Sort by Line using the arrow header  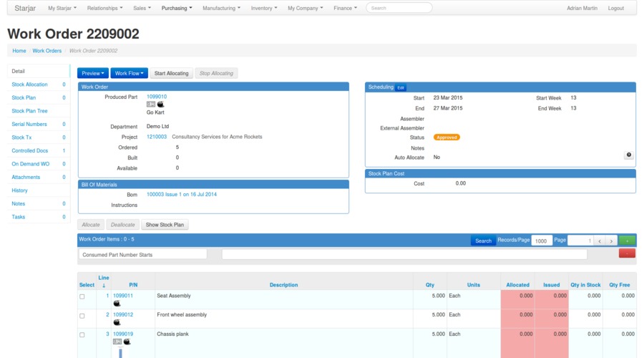pos(104,285)
